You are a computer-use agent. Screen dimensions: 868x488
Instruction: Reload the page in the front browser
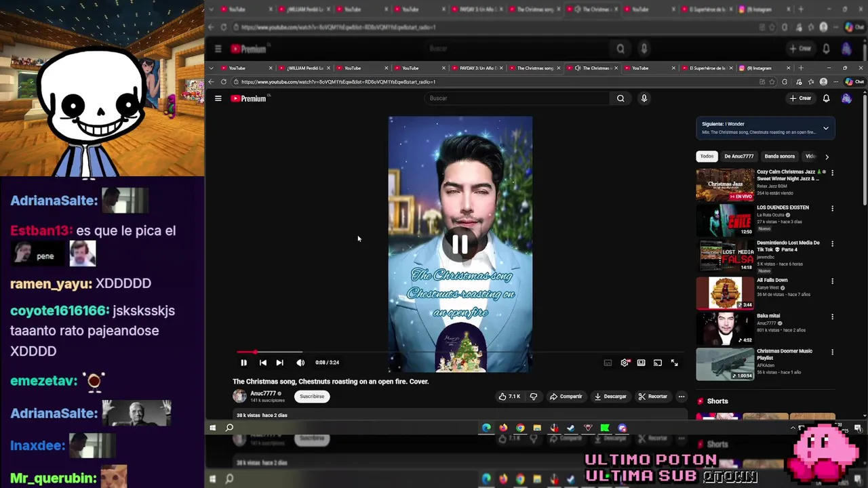(224, 82)
